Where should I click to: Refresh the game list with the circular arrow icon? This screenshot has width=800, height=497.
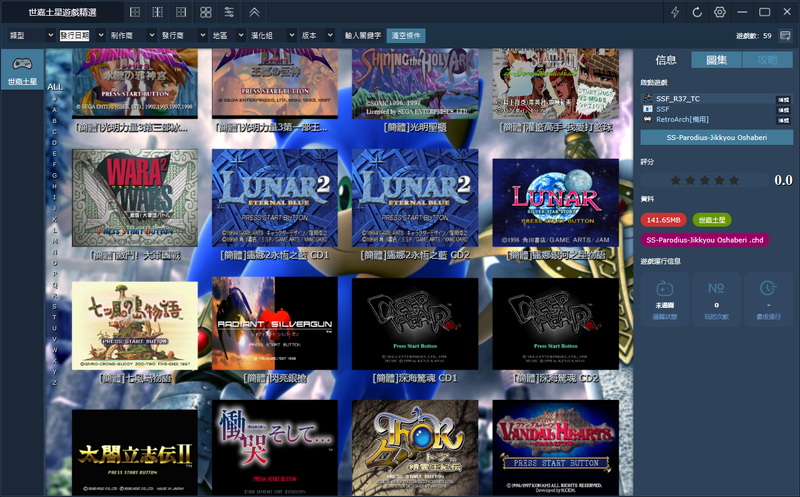pos(697,12)
